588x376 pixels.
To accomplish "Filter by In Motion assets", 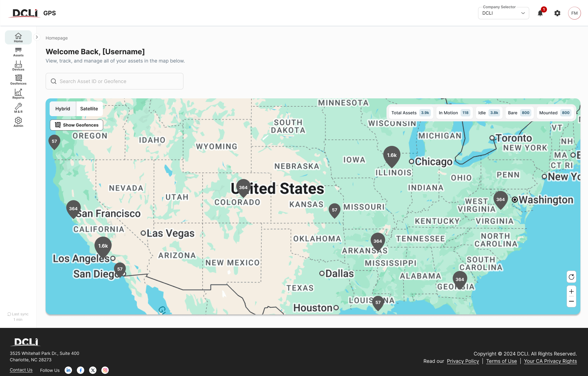I will coord(454,113).
